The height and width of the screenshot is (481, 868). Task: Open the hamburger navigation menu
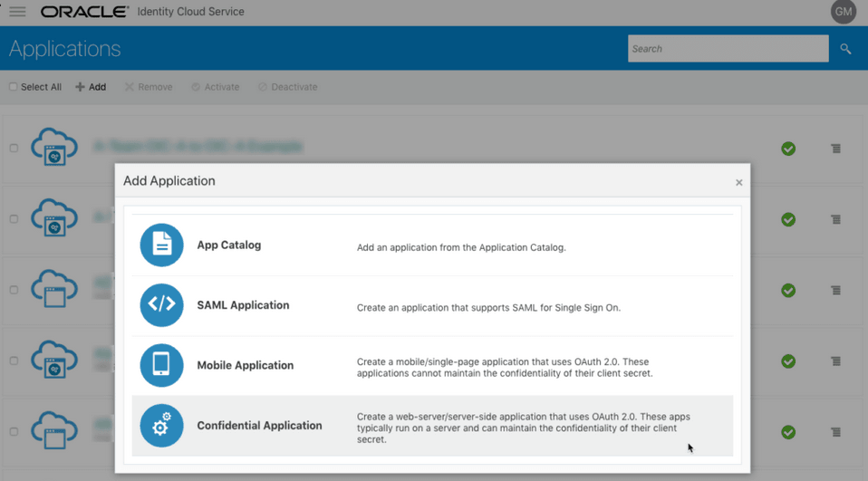click(x=17, y=12)
